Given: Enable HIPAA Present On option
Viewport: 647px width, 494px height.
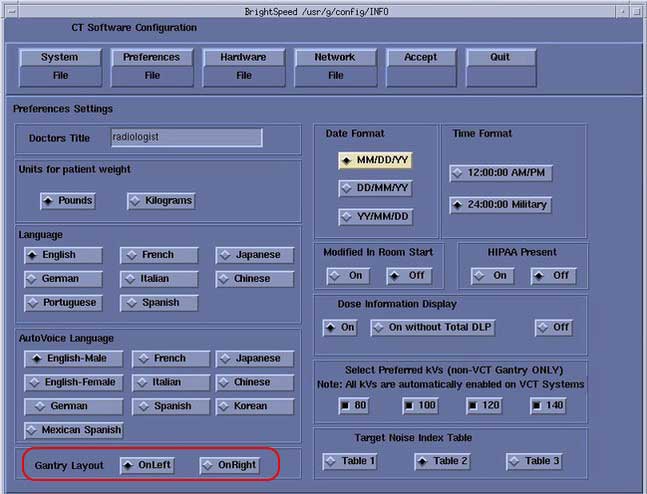Looking at the screenshot, I should [x=493, y=276].
